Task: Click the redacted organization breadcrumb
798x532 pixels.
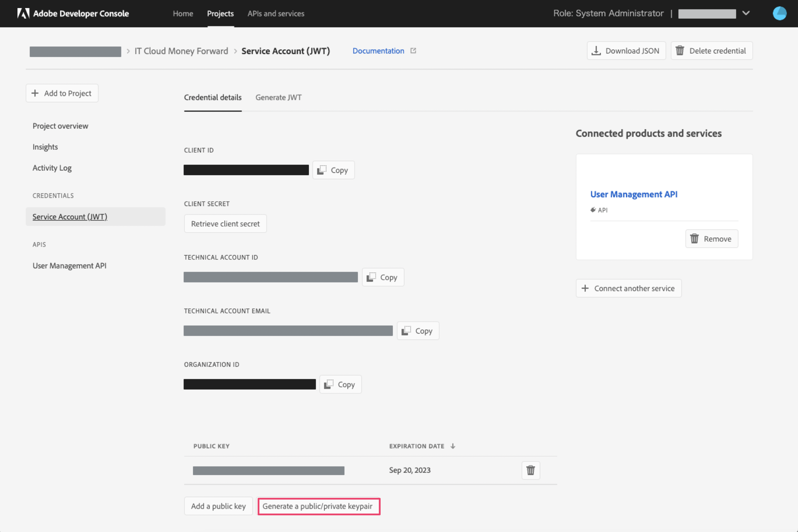Action: 75,51
